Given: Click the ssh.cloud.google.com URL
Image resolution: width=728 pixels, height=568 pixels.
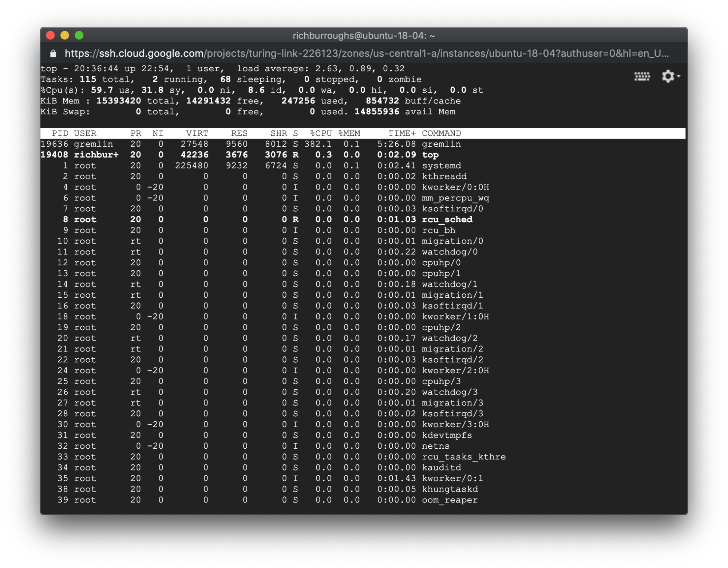Looking at the screenshot, I should click(x=367, y=53).
